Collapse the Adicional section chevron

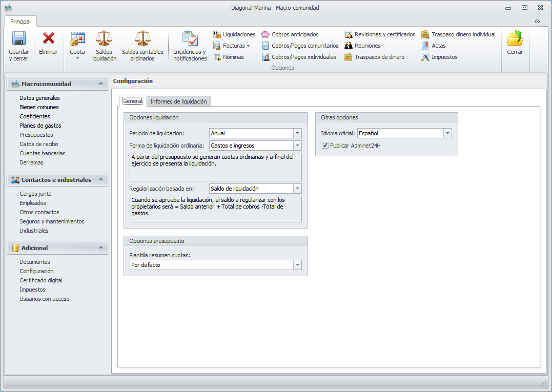[100, 247]
